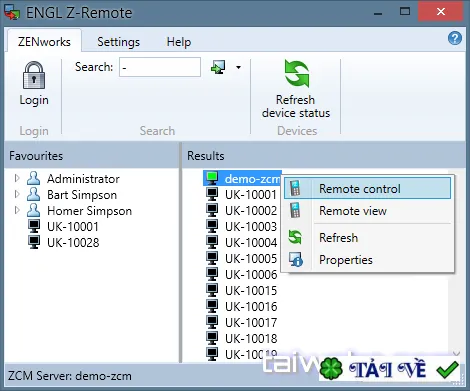The image size is (470, 391).
Task: Select UK-10015 in Results list
Action: (251, 291)
